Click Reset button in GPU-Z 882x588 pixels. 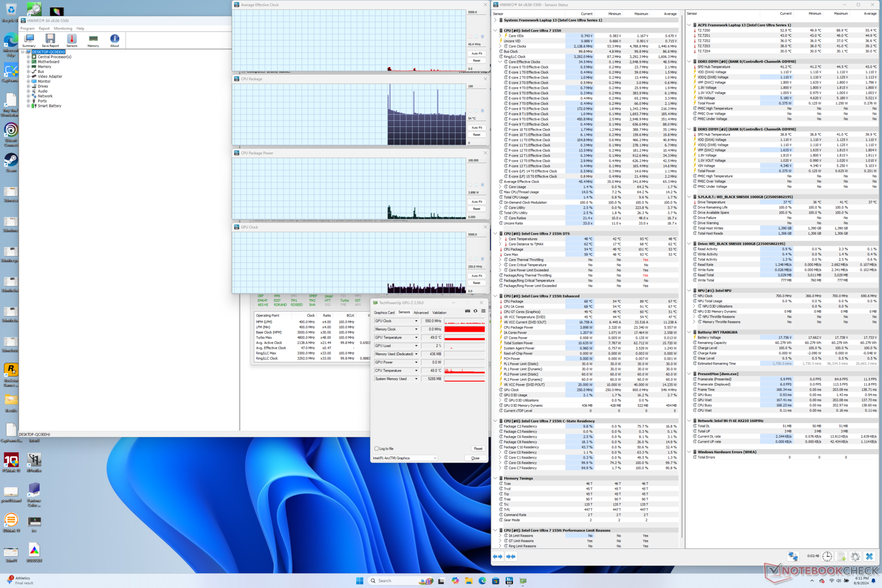478,448
